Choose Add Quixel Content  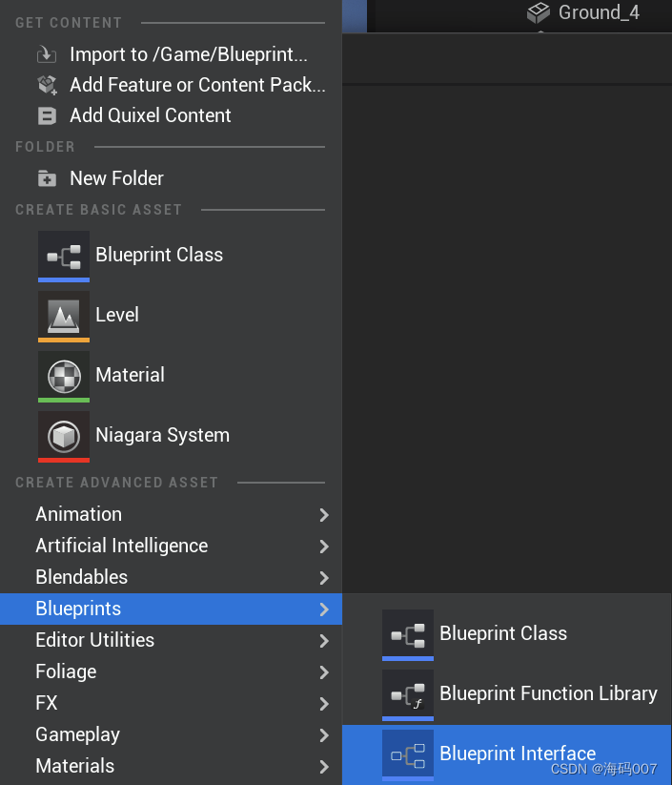click(172, 115)
